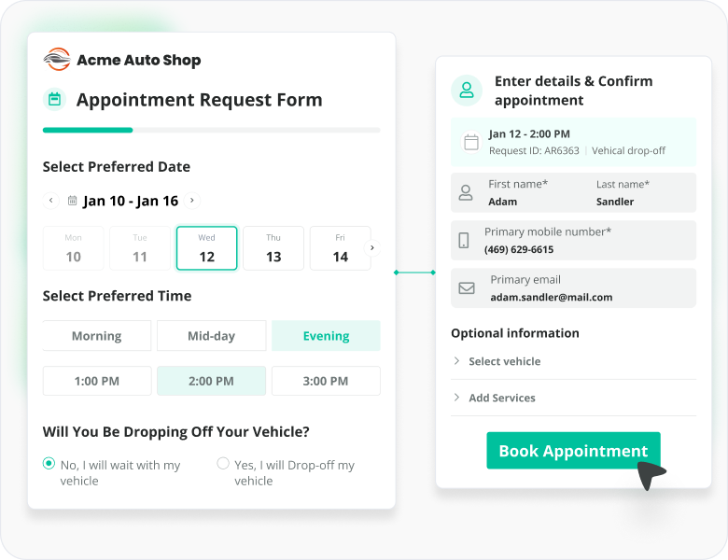Expand the Select vehicle section
The width and height of the screenshot is (728, 560).
tap(504, 361)
